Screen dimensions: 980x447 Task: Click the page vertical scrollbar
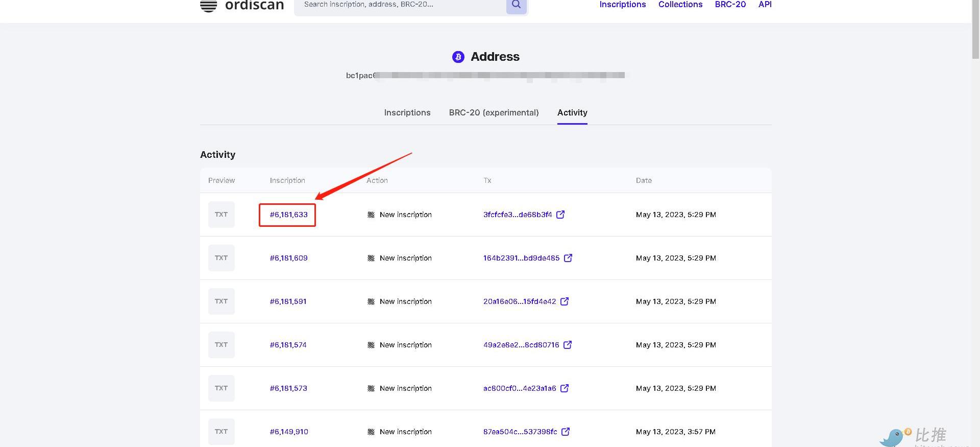(975, 31)
